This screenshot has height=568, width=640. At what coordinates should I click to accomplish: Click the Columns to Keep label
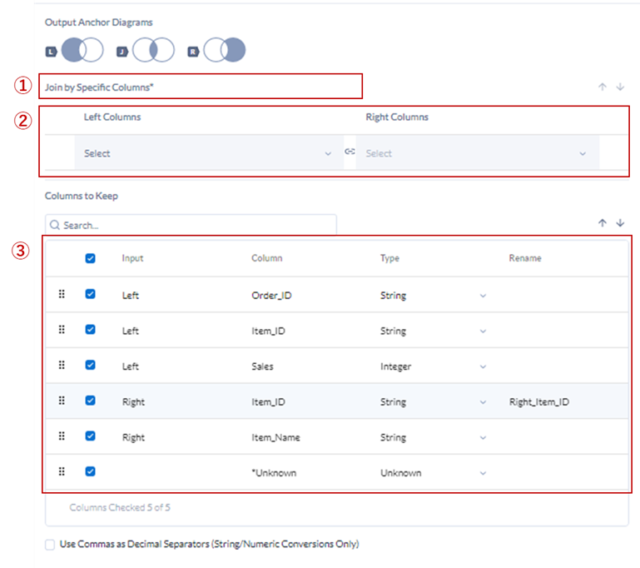pos(81,196)
